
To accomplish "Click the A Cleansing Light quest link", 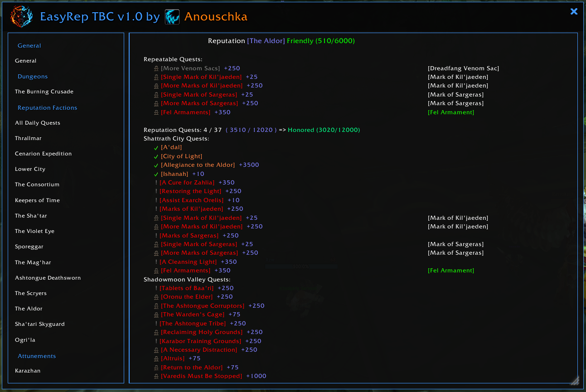I will 189,262.
